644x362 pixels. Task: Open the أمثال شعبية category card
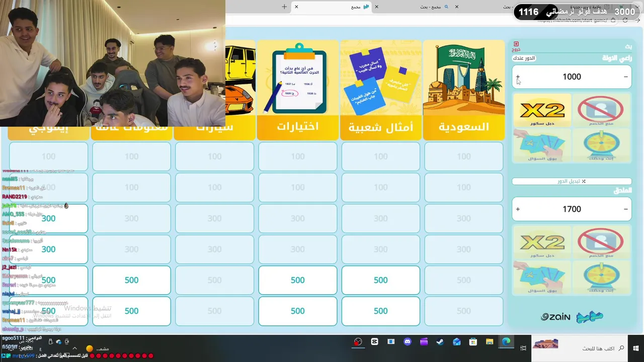pyautogui.click(x=380, y=89)
